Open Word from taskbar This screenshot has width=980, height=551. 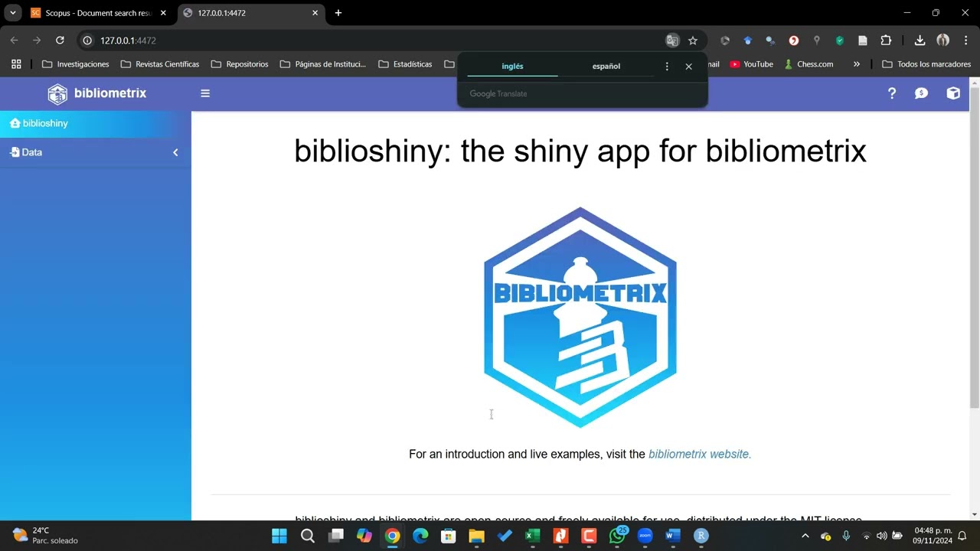tap(673, 536)
